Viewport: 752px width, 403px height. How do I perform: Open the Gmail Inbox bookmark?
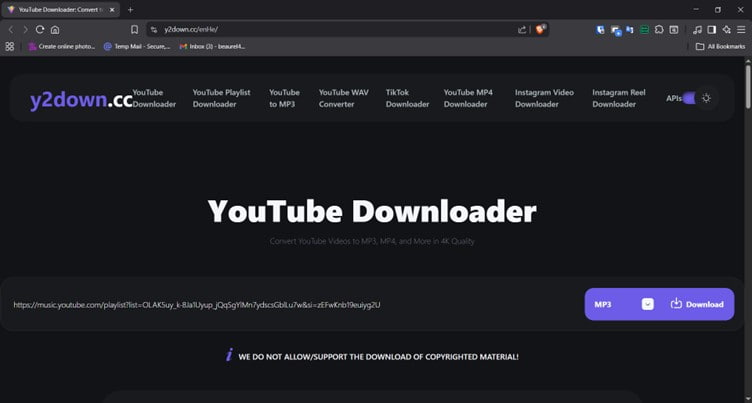tap(212, 47)
